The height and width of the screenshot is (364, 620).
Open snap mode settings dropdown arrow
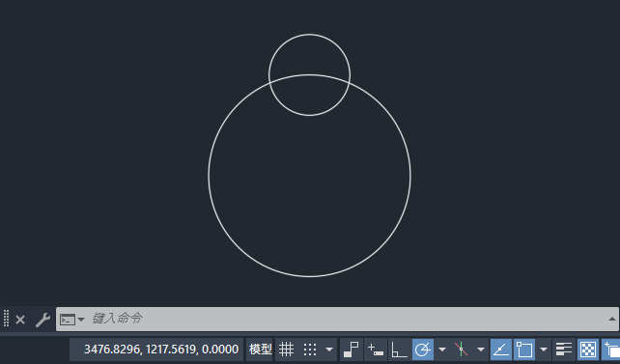coord(329,350)
